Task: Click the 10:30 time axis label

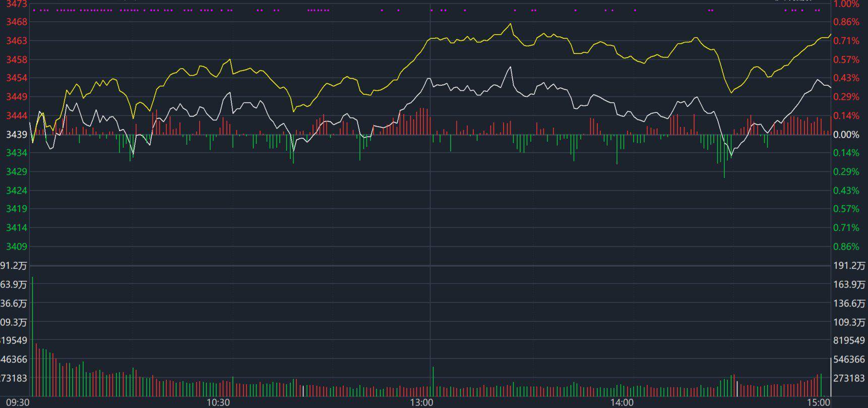Action: point(218,402)
